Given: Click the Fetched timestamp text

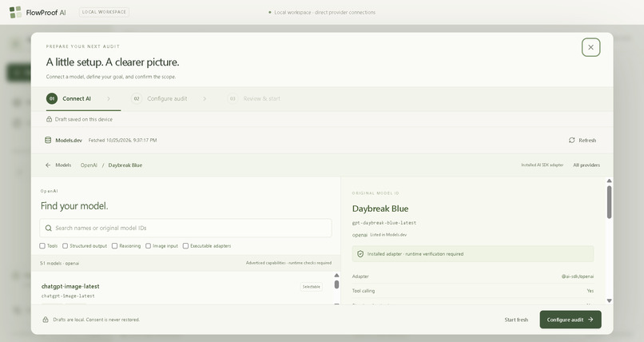Looking at the screenshot, I should 122,140.
